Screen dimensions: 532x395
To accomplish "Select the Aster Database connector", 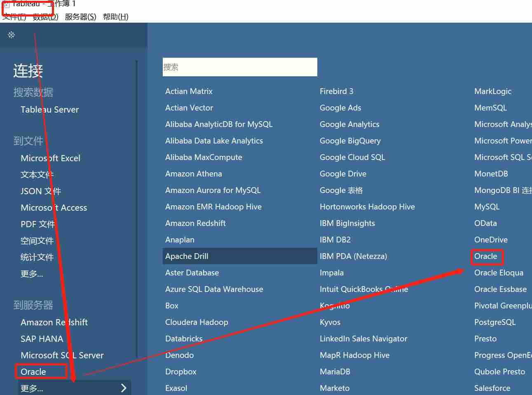I will (x=192, y=273).
